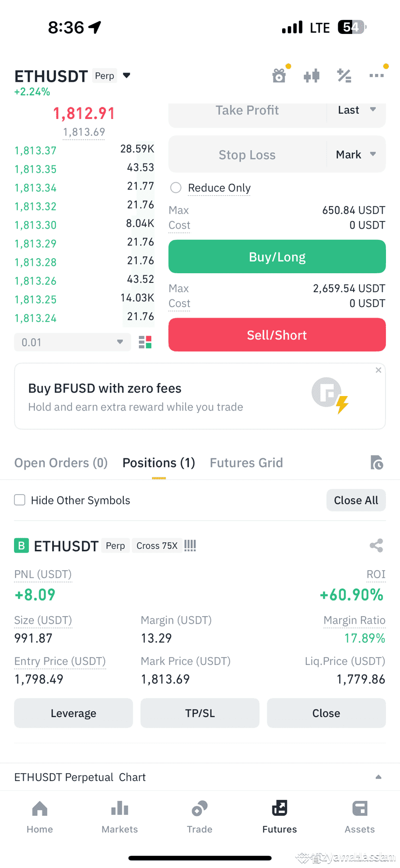Switch to Open Orders (0) tab
This screenshot has width=400, height=868.
tap(61, 463)
